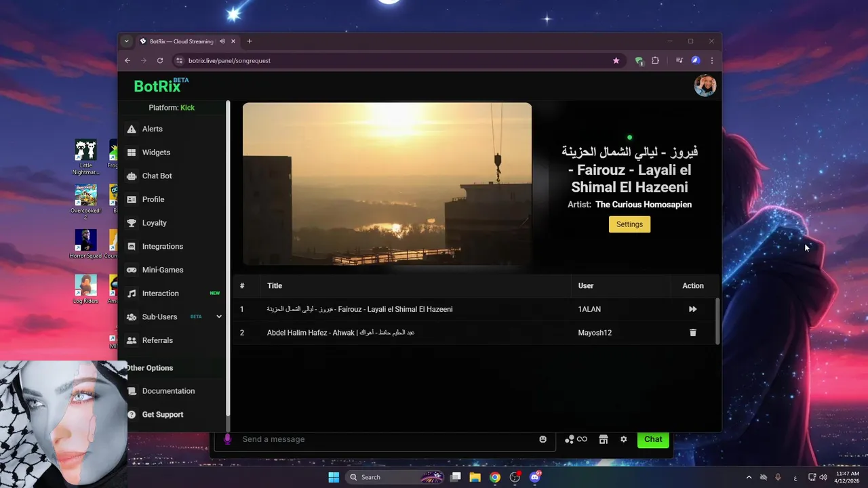Click the green Chat button
This screenshot has height=488, width=868.
coord(653,439)
